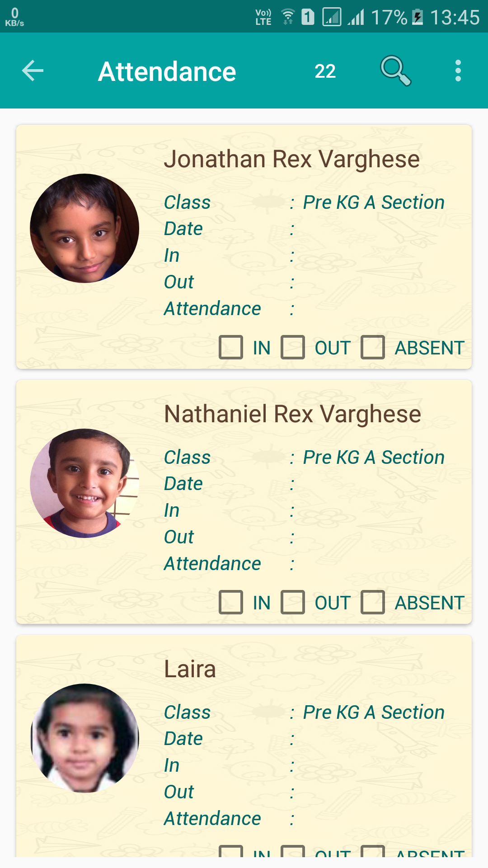The width and height of the screenshot is (488, 868).
Task: Select the Jonathan Rex Varghese name
Action: [291, 159]
